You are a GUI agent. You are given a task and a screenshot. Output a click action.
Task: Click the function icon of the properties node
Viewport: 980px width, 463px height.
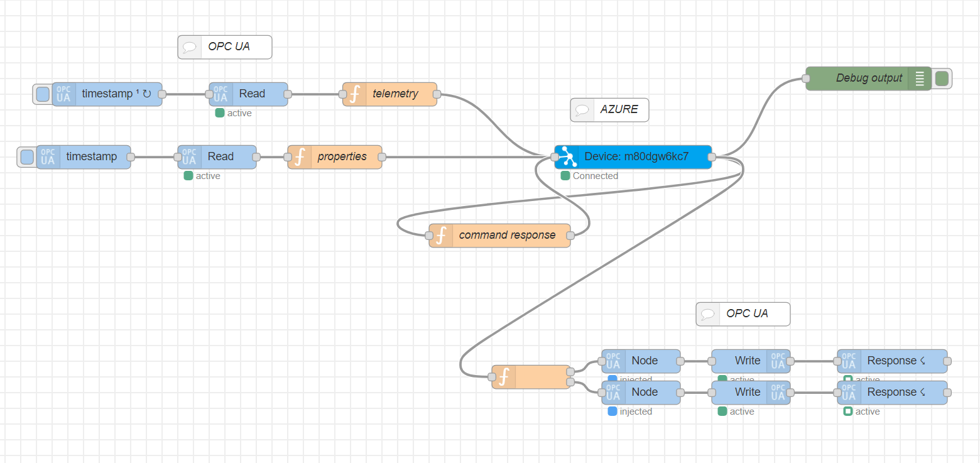click(x=300, y=157)
